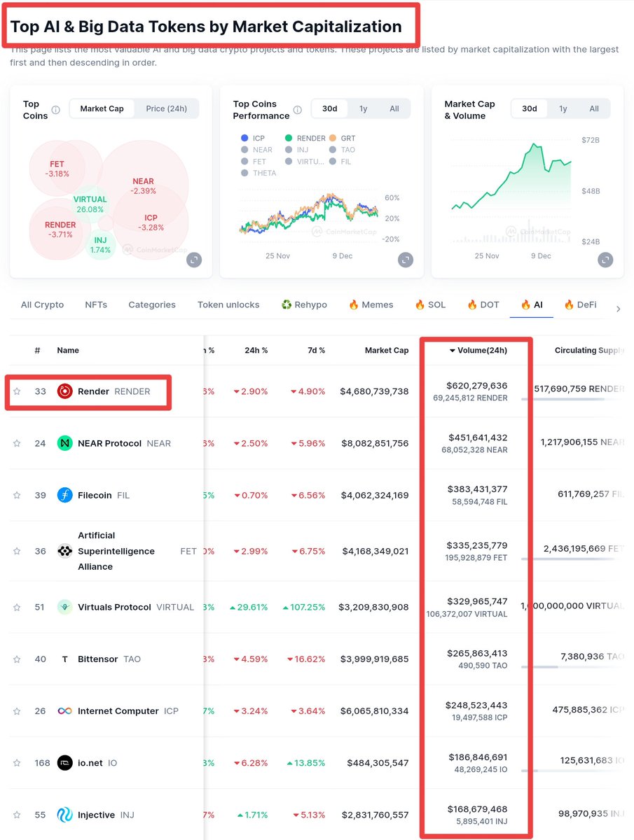The height and width of the screenshot is (840, 634).
Task: Sort table by rank # column
Action: [37, 350]
